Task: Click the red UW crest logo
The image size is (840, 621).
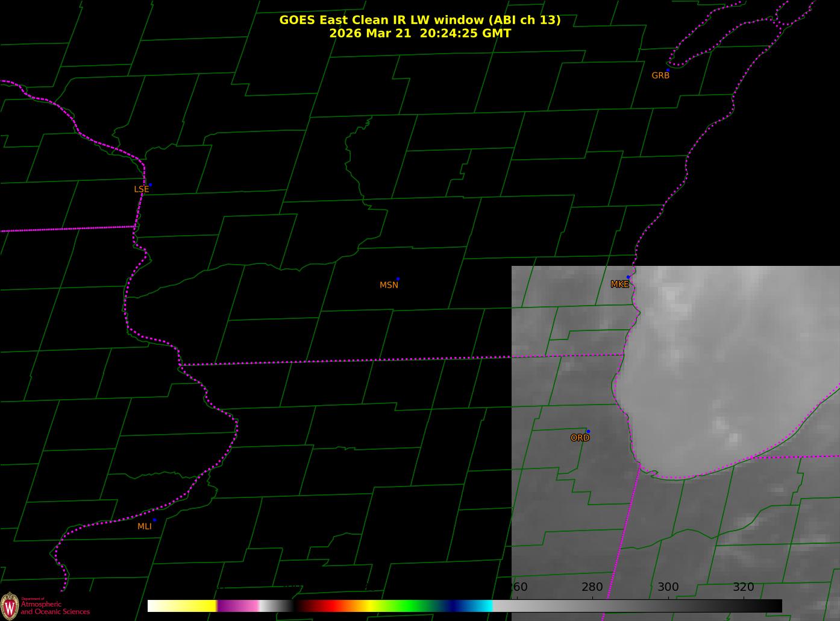Action: click(10, 606)
